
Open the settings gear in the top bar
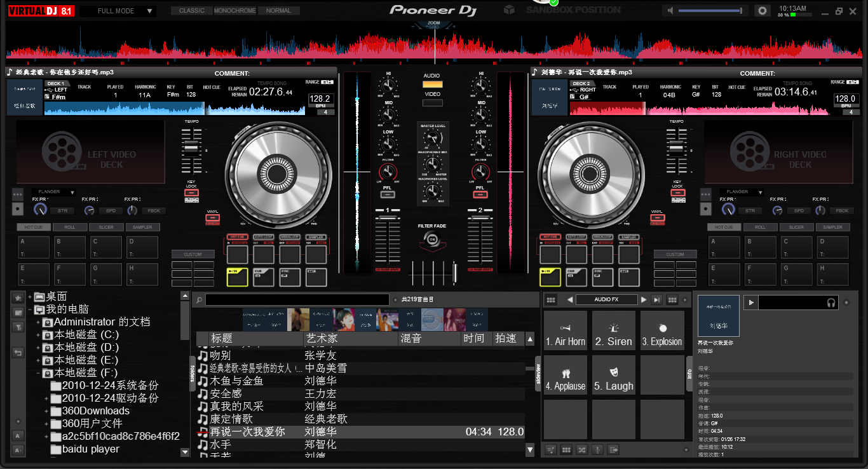[x=762, y=11]
